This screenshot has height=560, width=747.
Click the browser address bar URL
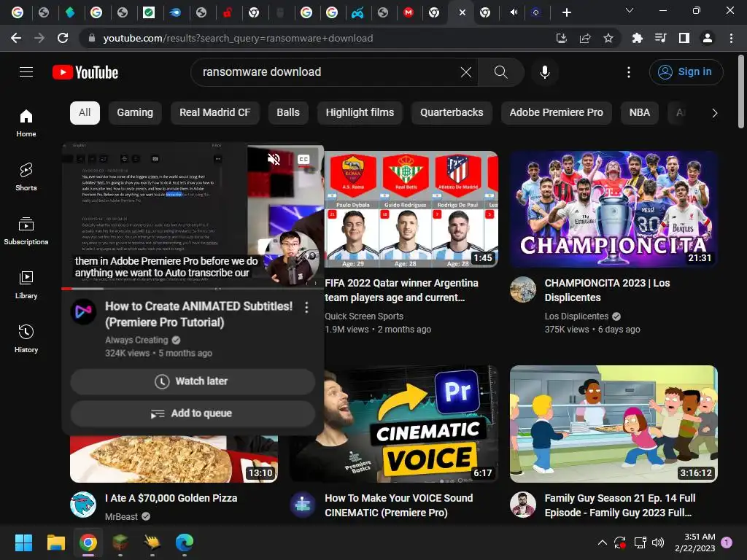click(238, 38)
